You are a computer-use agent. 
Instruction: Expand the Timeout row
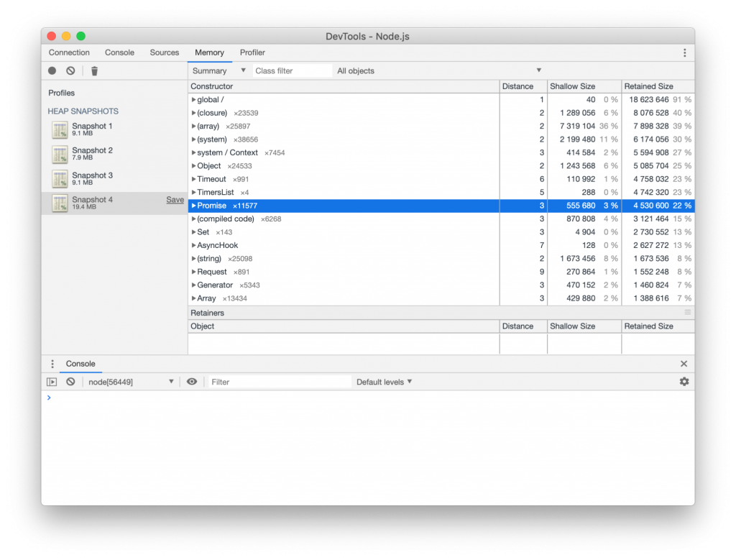coord(193,179)
